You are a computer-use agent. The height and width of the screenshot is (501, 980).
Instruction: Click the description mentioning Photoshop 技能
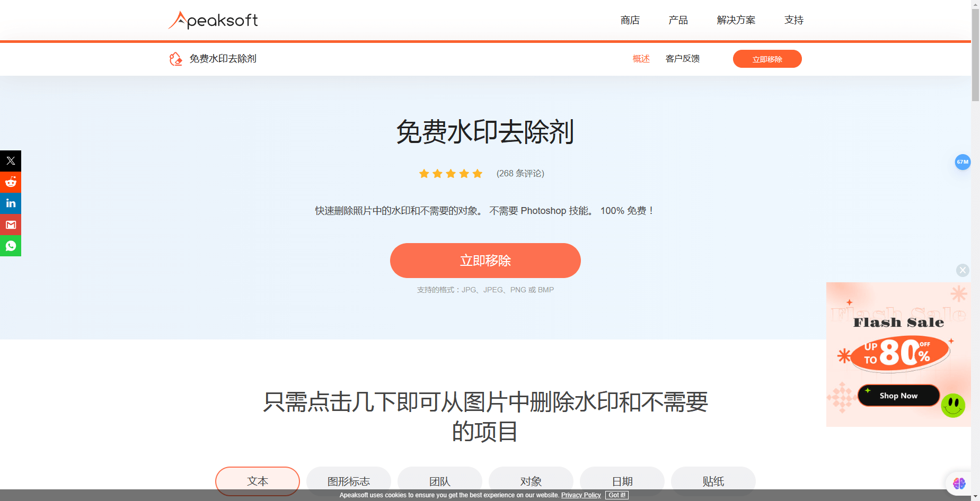point(485,211)
